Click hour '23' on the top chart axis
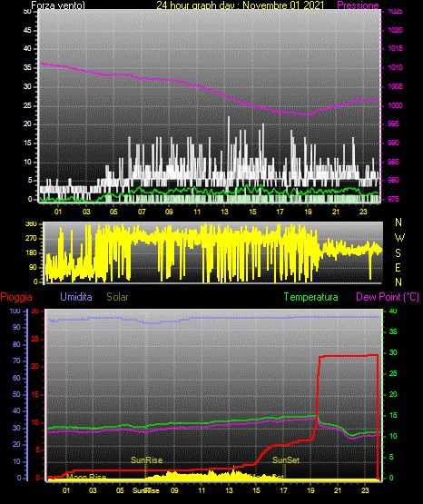The image size is (423, 504). tap(363, 212)
